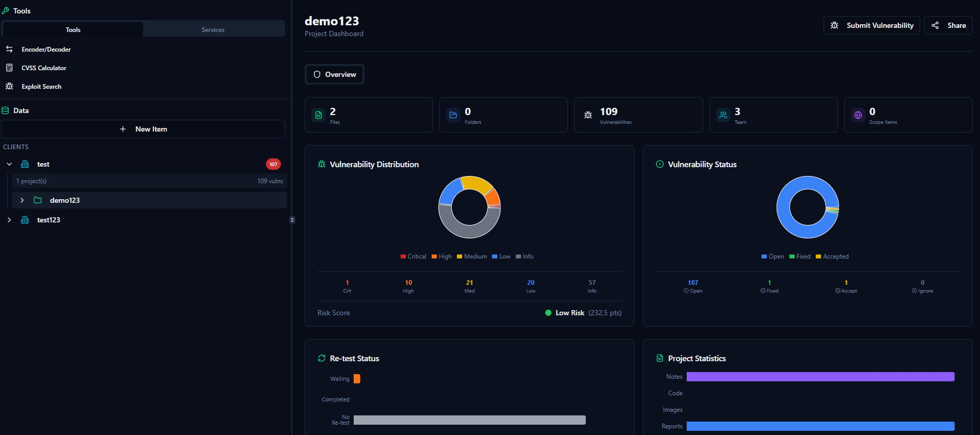
Task: Click the bug icon in Submit Vulnerability button
Action: tap(834, 25)
